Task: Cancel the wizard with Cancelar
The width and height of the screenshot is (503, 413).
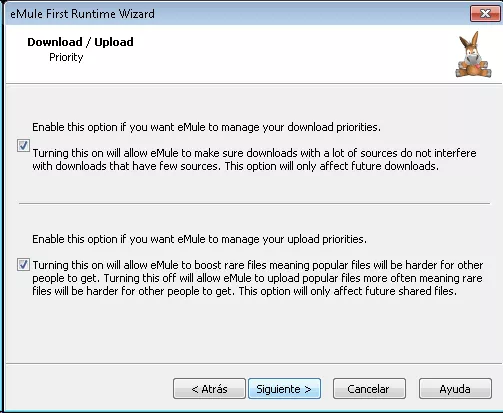Action: pyautogui.click(x=369, y=389)
